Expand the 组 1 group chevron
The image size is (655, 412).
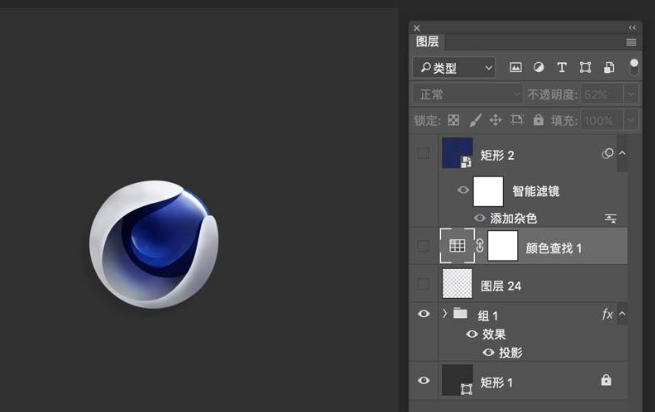[444, 313]
